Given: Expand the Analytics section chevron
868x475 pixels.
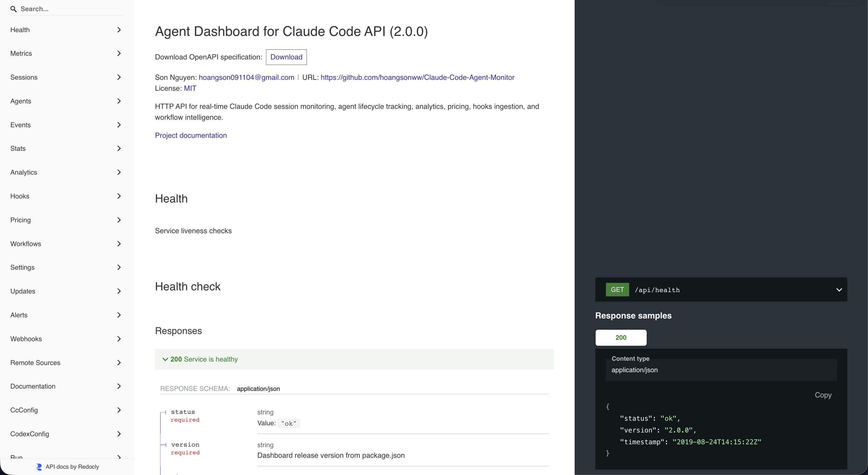Looking at the screenshot, I should click(x=119, y=172).
